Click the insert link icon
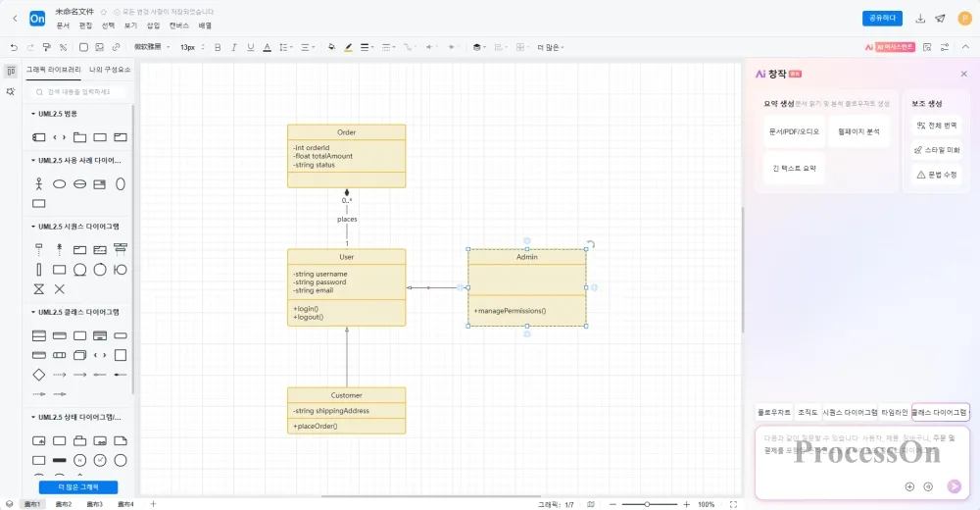Image resolution: width=980 pixels, height=510 pixels. pyautogui.click(x=116, y=46)
